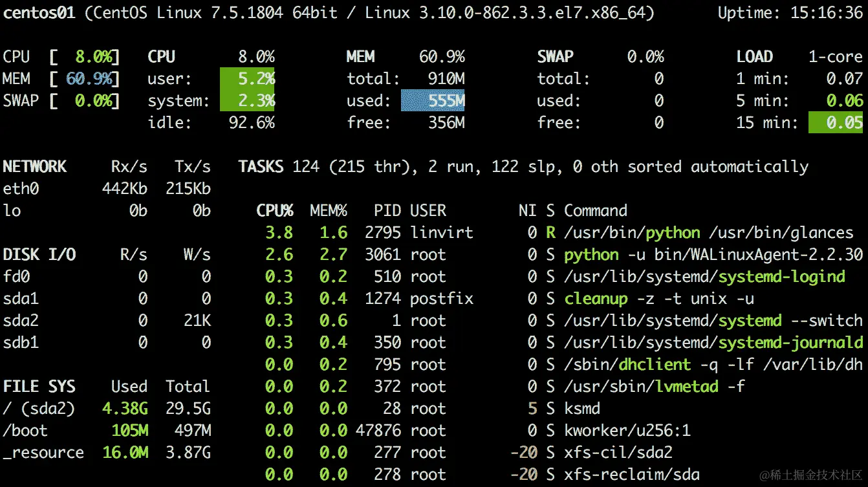Click nice value 5 of ksmd

click(x=532, y=409)
